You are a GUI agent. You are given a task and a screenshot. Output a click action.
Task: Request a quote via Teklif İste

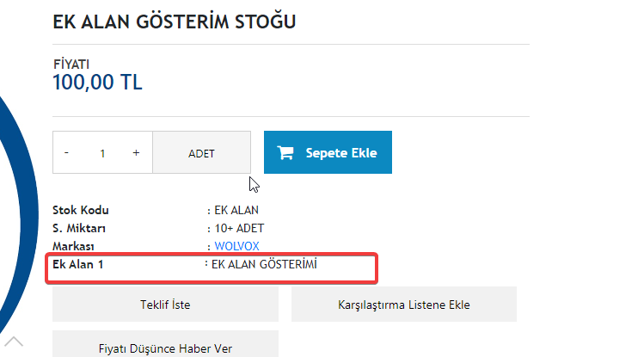pos(165,305)
